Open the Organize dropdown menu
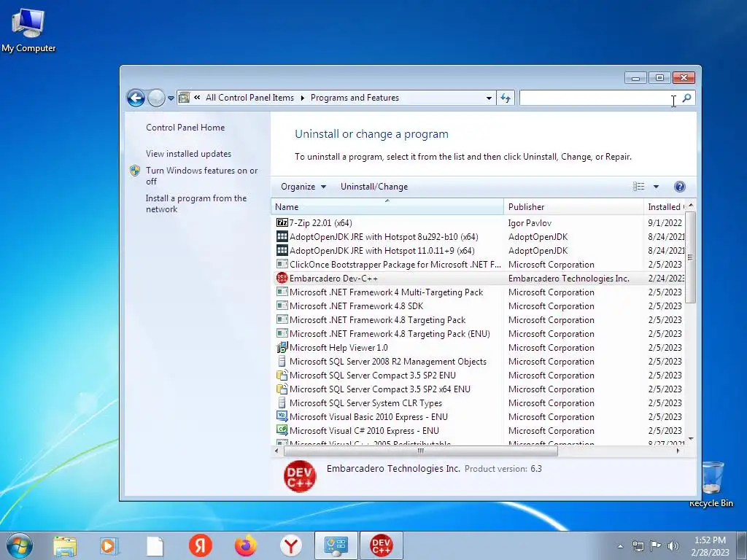 coord(303,187)
